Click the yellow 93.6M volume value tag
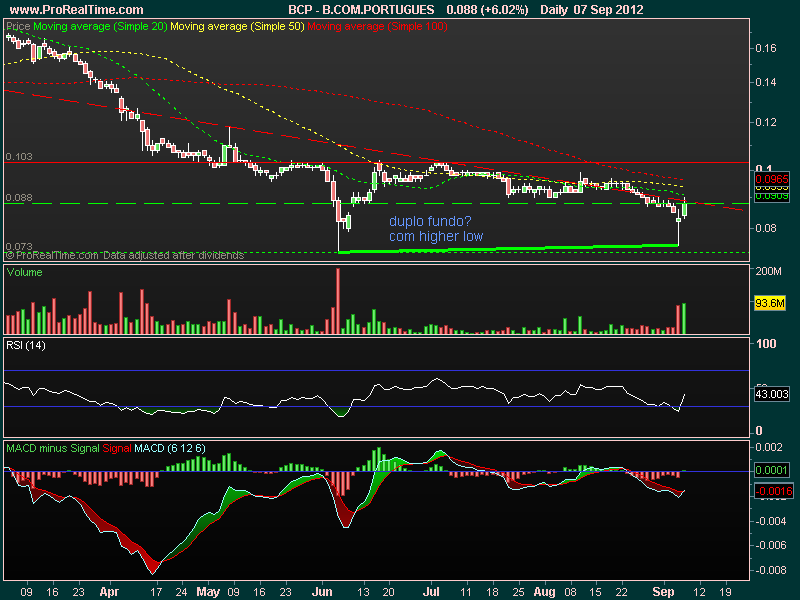 [x=770, y=301]
